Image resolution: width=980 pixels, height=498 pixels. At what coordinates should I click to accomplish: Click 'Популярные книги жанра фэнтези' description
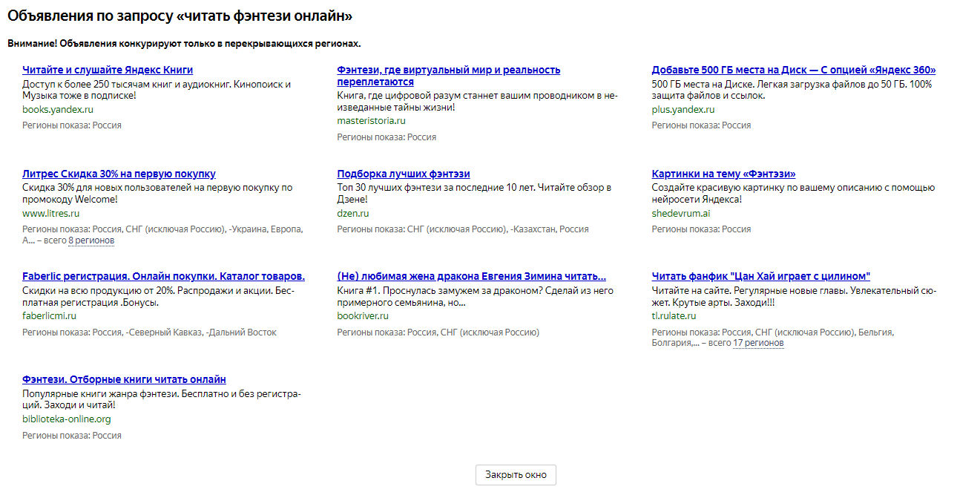[x=161, y=399]
